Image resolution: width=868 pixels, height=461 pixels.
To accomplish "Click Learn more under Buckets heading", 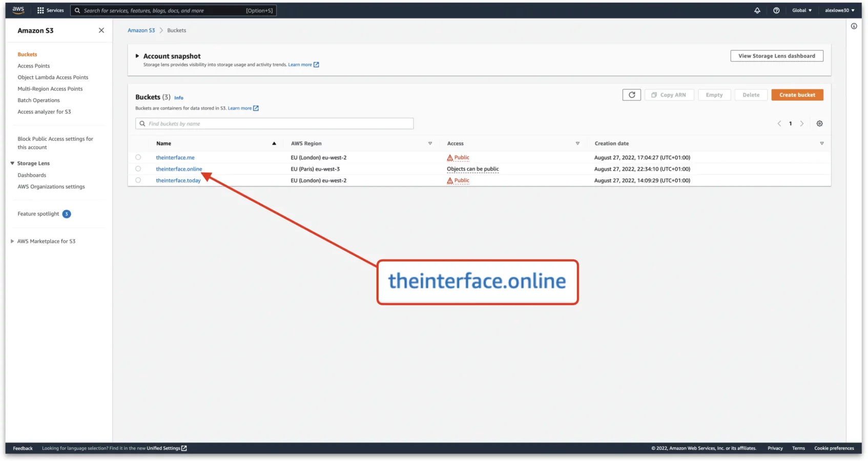I will (240, 108).
